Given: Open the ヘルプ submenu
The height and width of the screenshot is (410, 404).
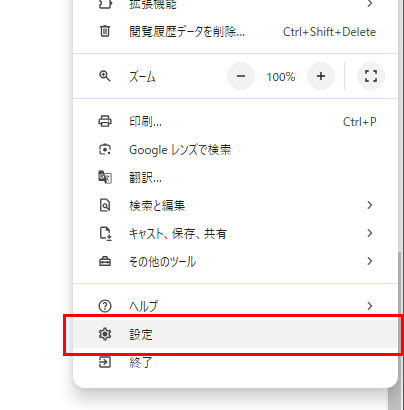Looking at the screenshot, I should (235, 305).
